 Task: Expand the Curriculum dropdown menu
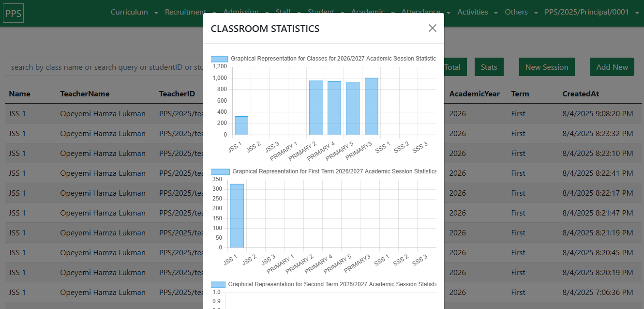click(134, 12)
